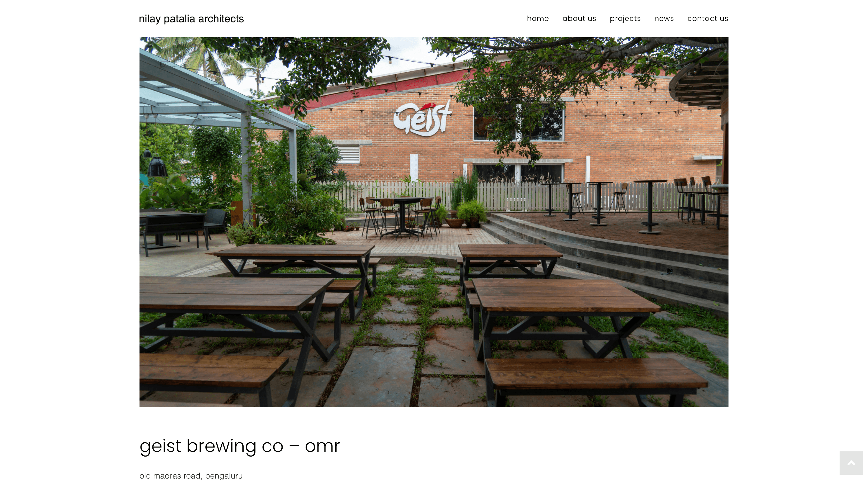Click the old madras road, bengaluru text
The height and width of the screenshot is (485, 868).
coord(191,475)
